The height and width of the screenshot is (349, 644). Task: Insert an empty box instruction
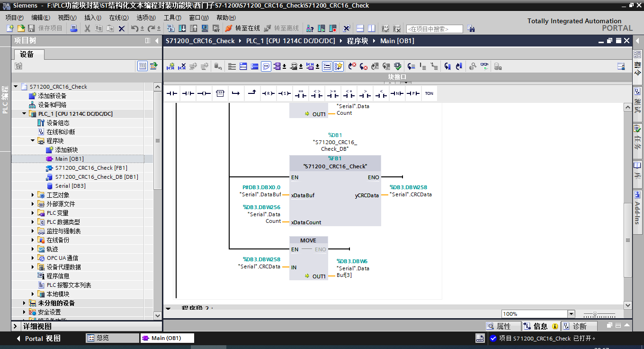220,93
